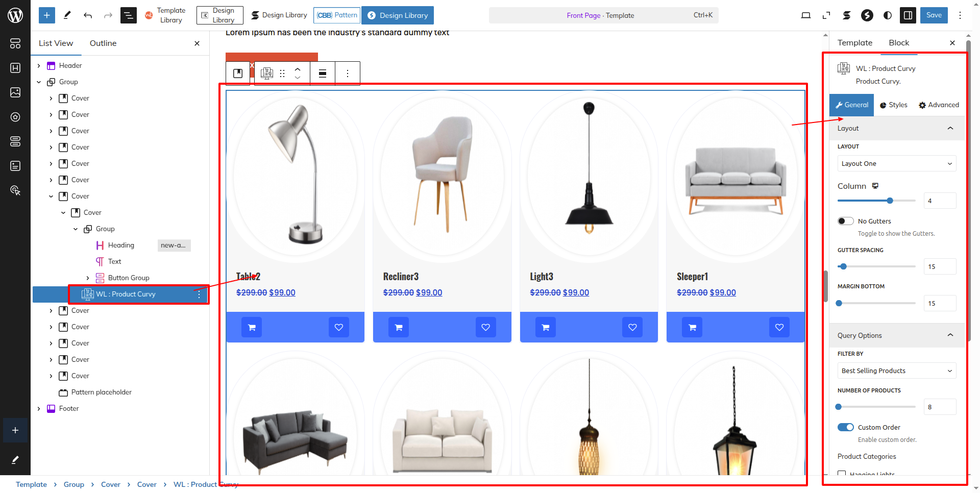Click the Stackable Design Library button
This screenshot has height=493, width=980.
point(279,15)
